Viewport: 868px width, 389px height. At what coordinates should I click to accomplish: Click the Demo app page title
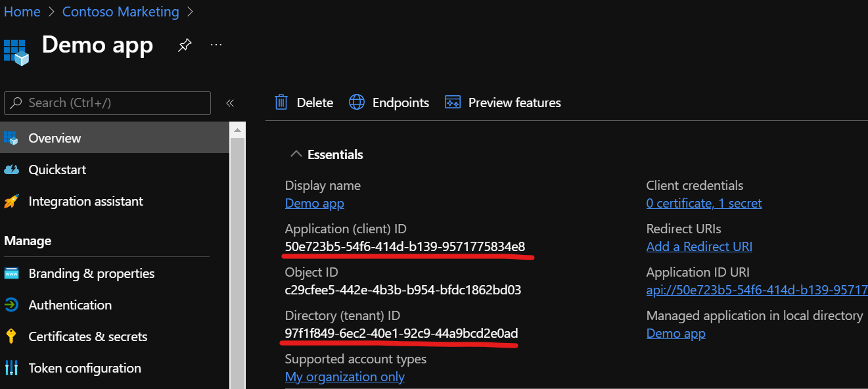pyautogui.click(x=97, y=45)
